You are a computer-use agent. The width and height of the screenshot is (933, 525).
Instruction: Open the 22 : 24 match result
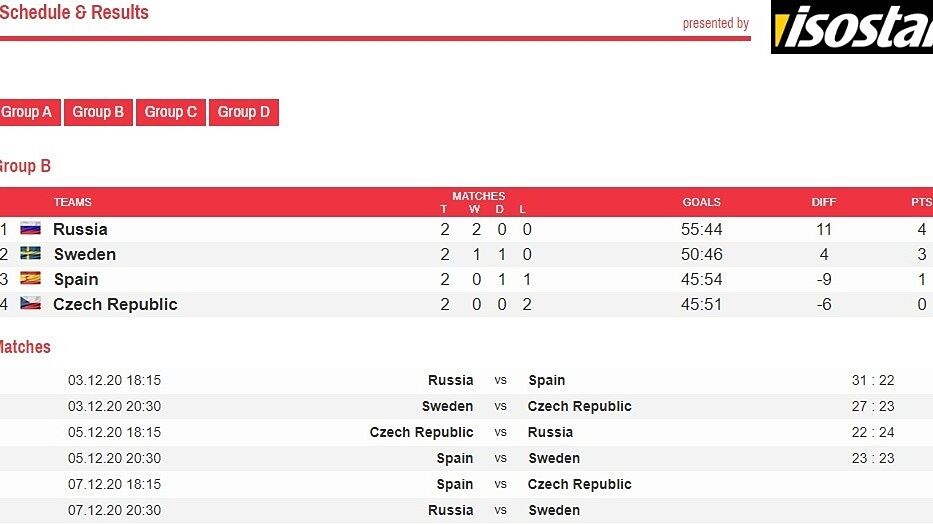point(872,432)
